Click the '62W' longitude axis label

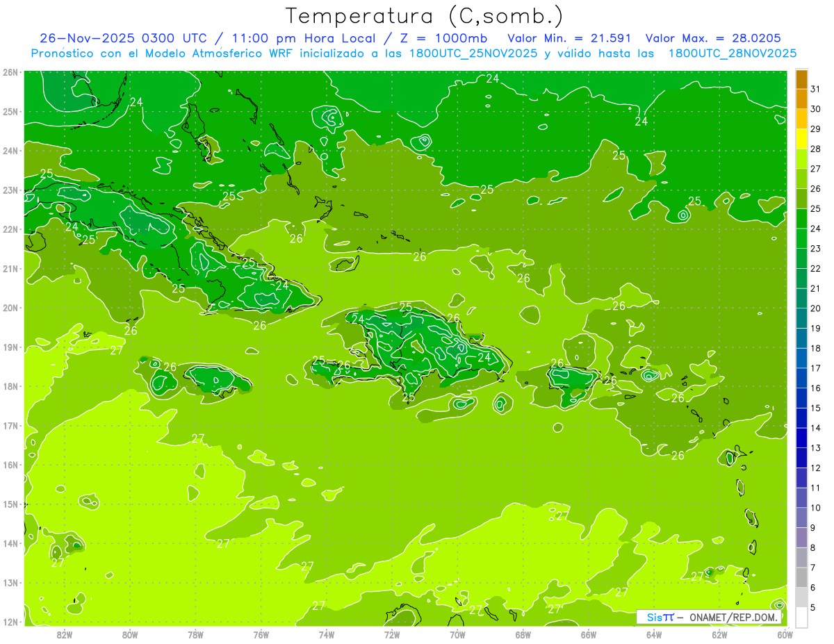point(719,634)
